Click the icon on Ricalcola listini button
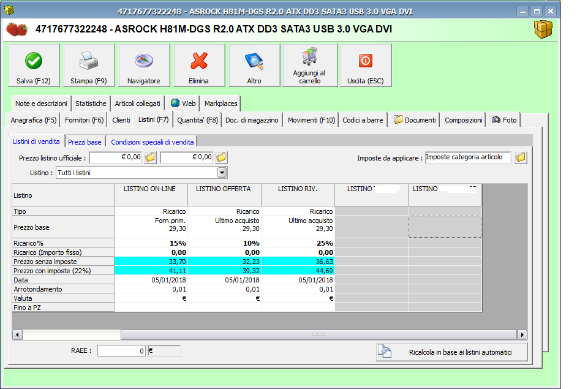588x389 pixels. click(385, 352)
